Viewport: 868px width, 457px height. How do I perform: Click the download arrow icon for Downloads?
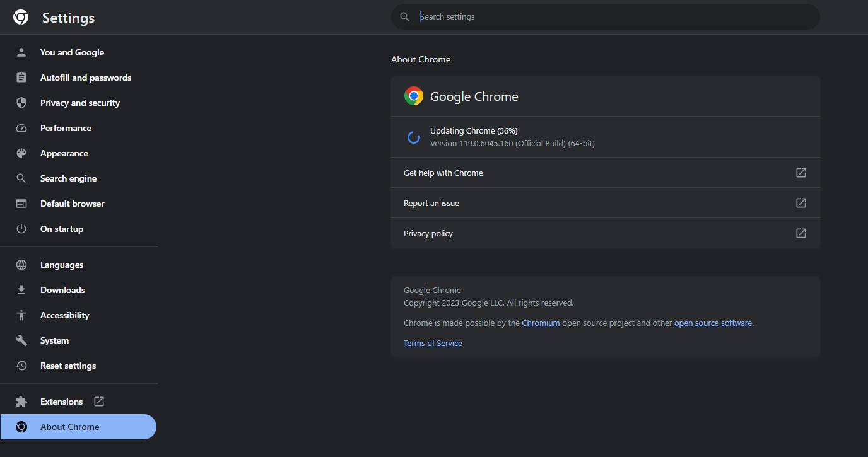[21, 290]
